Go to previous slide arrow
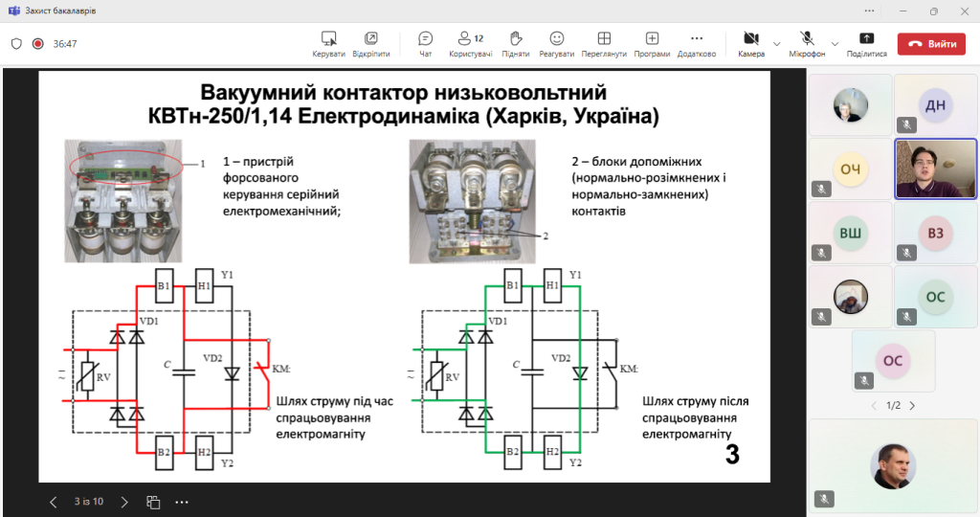Image resolution: width=980 pixels, height=517 pixels. pos(54,502)
